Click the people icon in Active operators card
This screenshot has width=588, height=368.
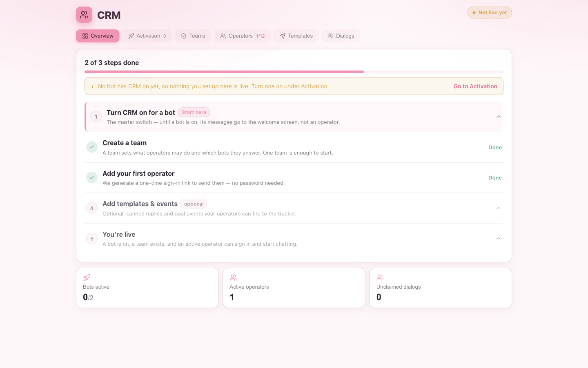tap(233, 278)
